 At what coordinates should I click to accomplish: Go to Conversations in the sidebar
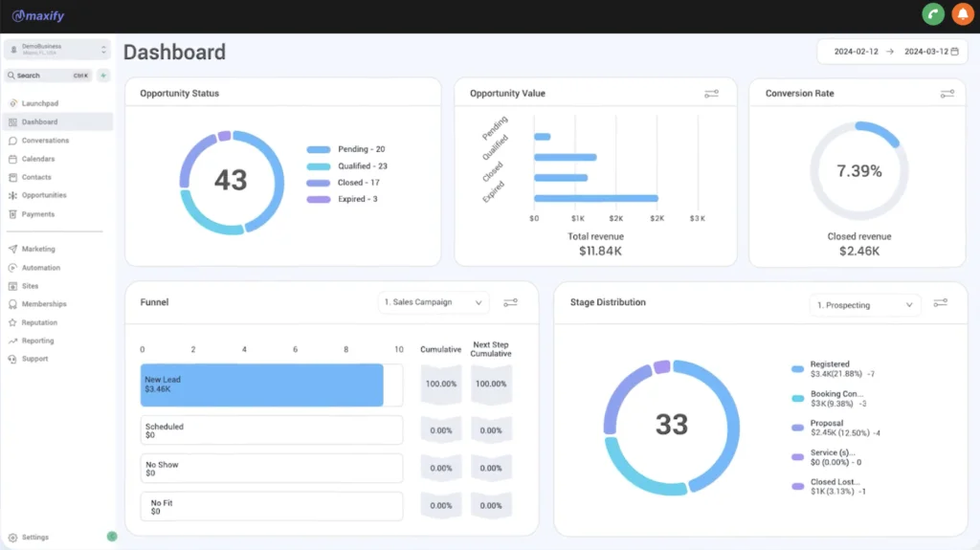point(45,141)
